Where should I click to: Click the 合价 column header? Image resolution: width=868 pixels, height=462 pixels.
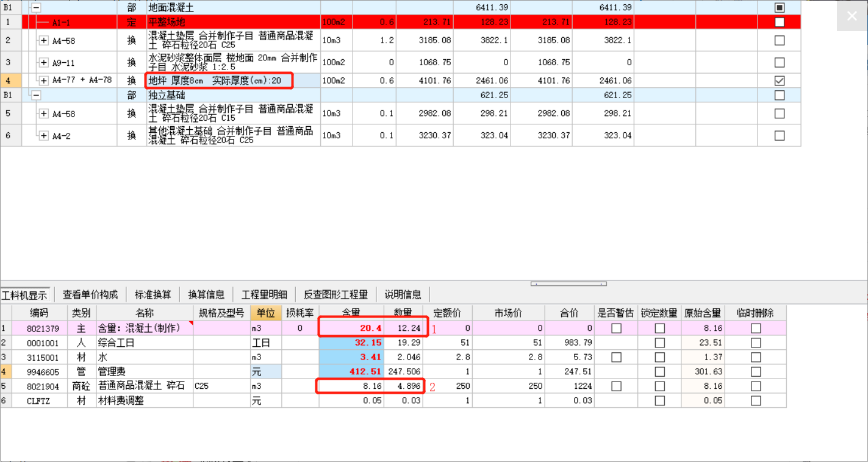pyautogui.click(x=570, y=313)
